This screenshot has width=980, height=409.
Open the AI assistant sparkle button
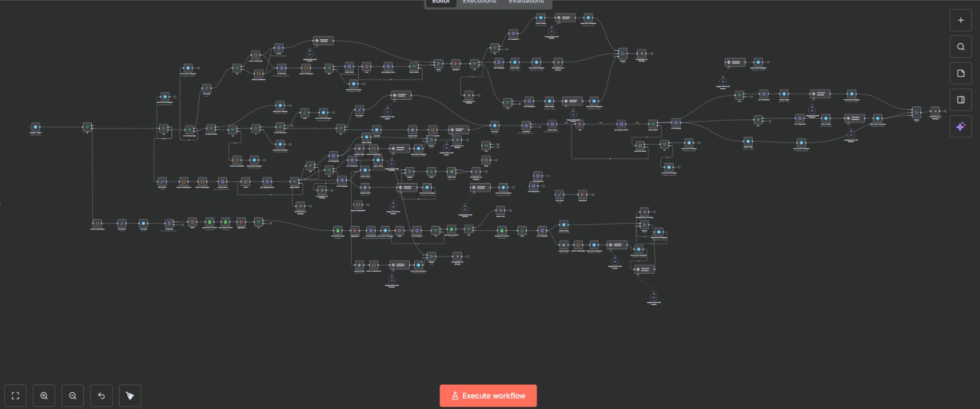click(x=960, y=127)
